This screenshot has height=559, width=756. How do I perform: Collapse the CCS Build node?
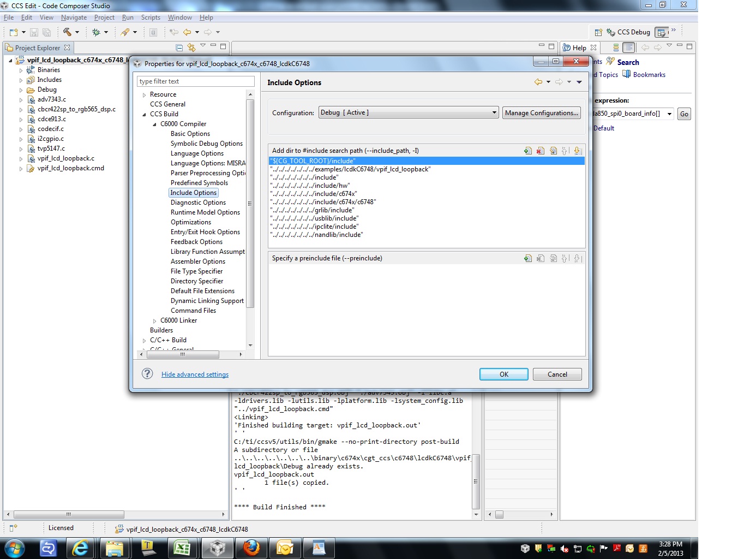[145, 115]
